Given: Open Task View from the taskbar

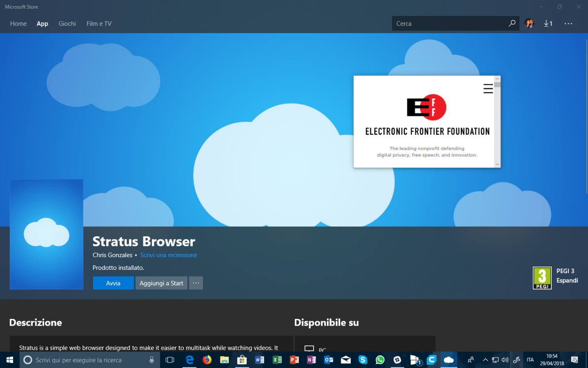Looking at the screenshot, I should pos(170,360).
